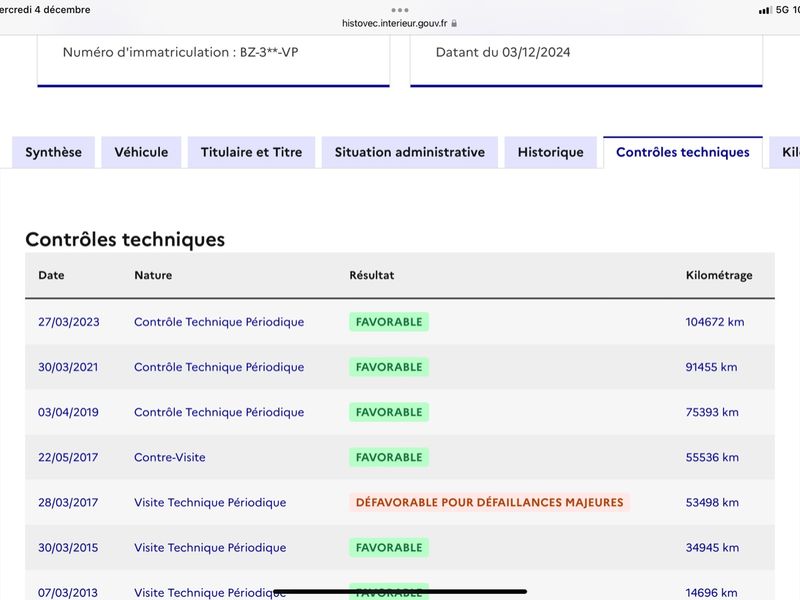Click Visite Technique Périodique in the 28/03/2017 row
The width and height of the screenshot is (800, 600).
pyautogui.click(x=210, y=503)
